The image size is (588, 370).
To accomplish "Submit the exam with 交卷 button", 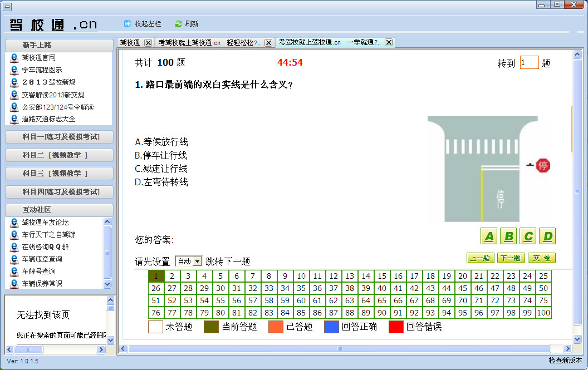I will pos(543,257).
